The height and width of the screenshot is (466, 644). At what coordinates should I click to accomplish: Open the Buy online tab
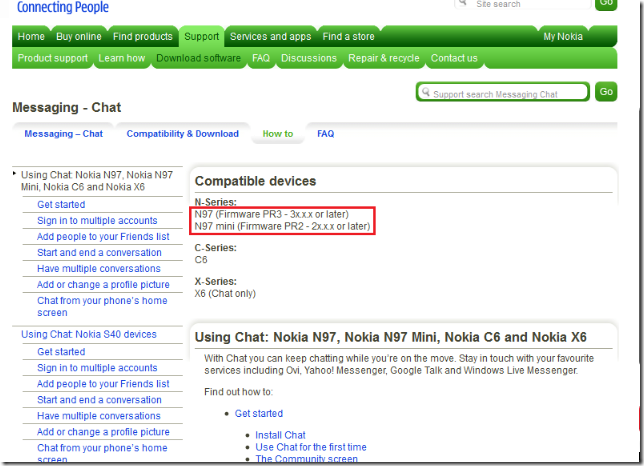pos(79,37)
